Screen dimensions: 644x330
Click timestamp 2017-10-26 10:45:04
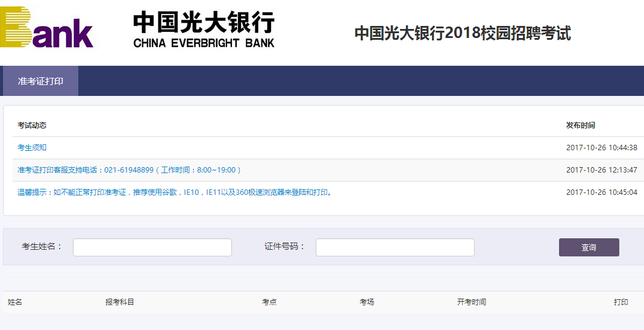pyautogui.click(x=602, y=192)
